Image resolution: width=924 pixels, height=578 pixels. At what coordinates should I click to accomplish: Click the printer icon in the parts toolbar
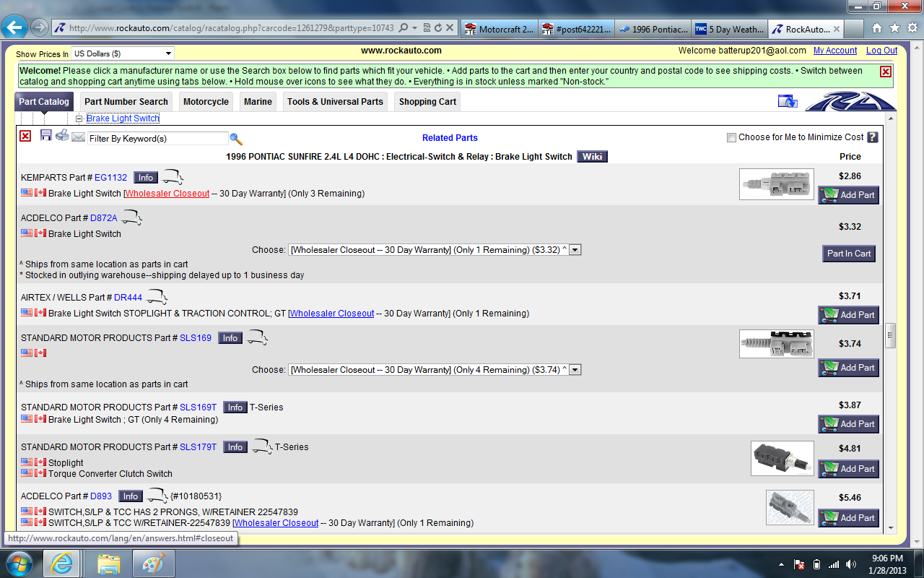[62, 135]
